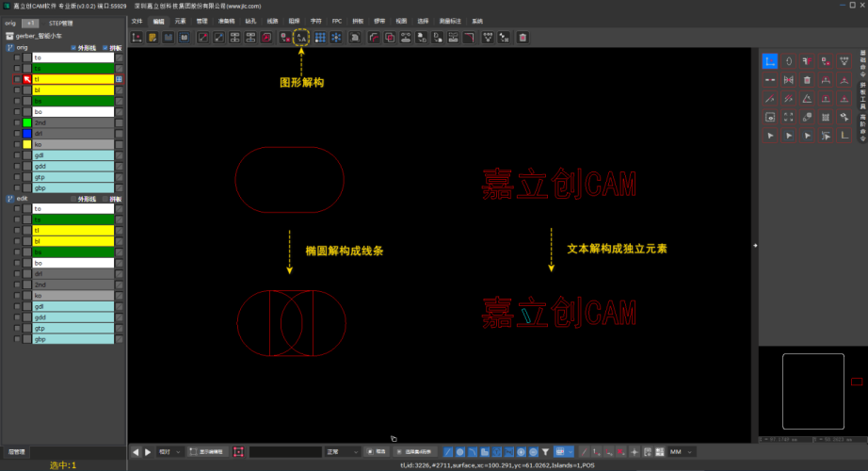Click the highlighted blue coordinate icon in right panel
The height and width of the screenshot is (471, 868).
click(x=770, y=61)
